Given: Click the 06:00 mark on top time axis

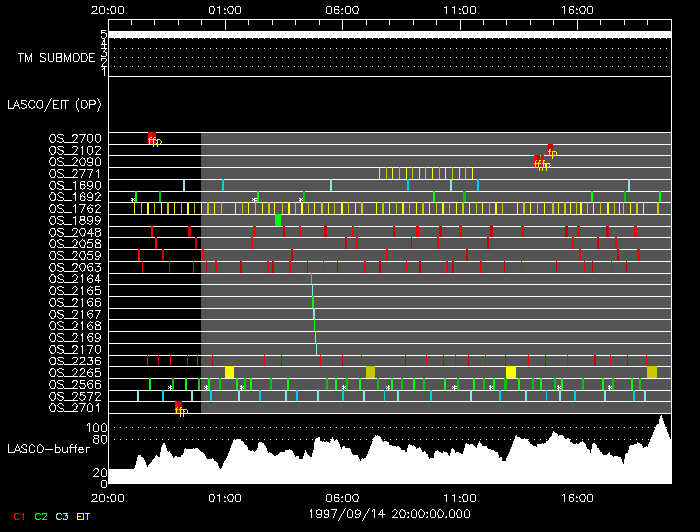Looking at the screenshot, I should pos(342,11).
